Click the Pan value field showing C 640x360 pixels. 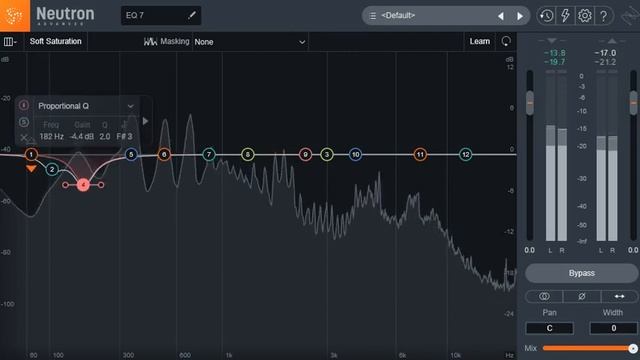tap(549, 328)
